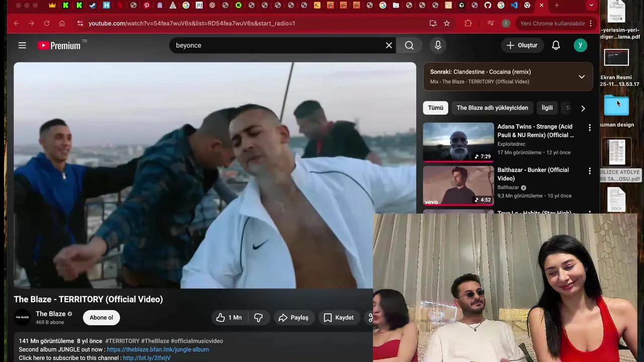This screenshot has height=362, width=644.
Task: Like the video showing 1 Mn
Action: pos(229,317)
